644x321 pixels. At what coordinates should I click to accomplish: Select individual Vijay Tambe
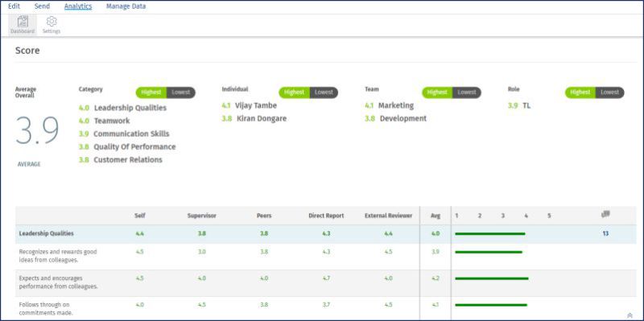coord(256,105)
